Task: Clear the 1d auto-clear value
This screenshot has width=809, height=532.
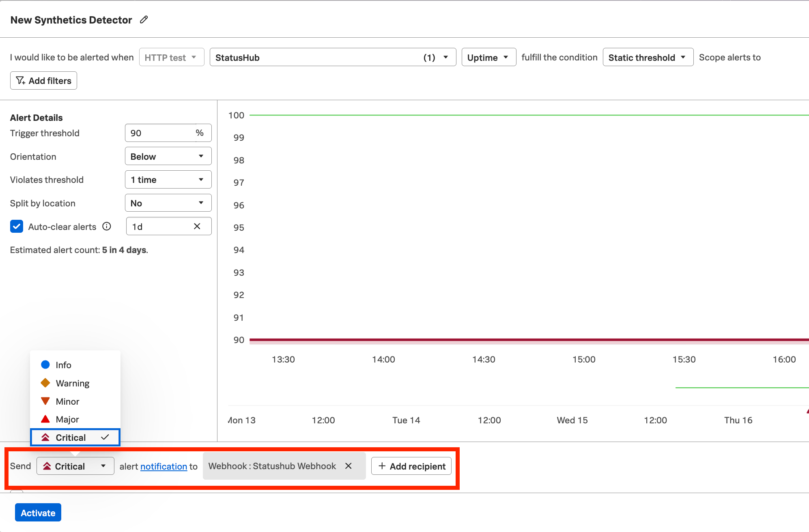Action: (x=197, y=226)
